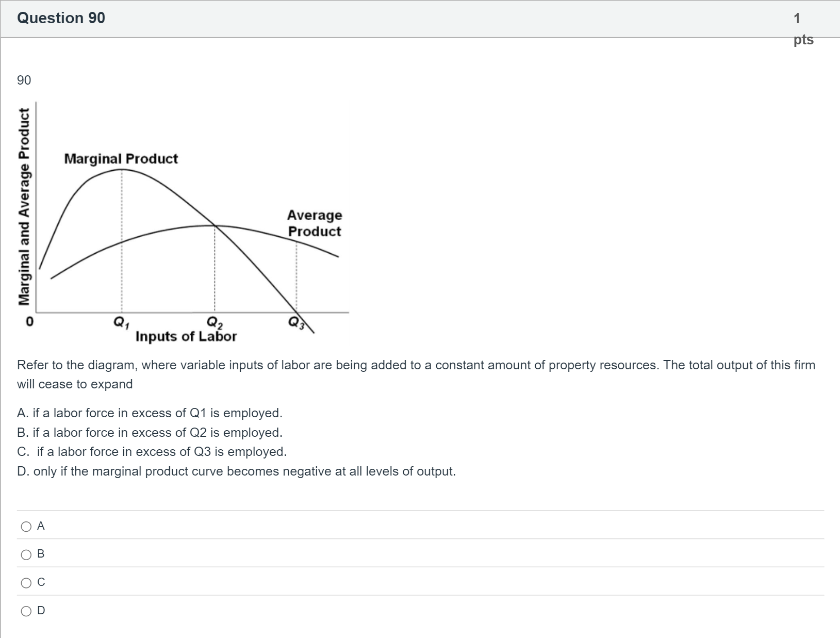Viewport: 840px width, 638px height.
Task: Select radio button for answer A
Action: (26, 527)
